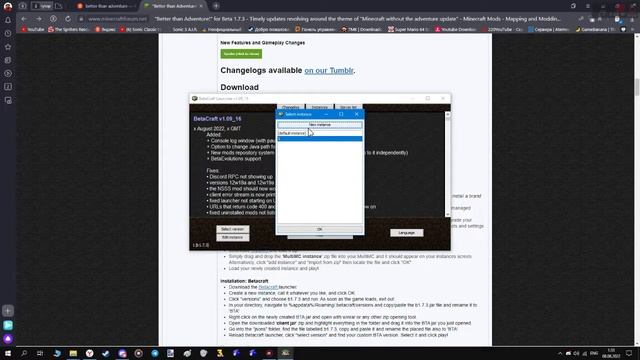
Task: Select the (default instance) list row
Action: coord(320,133)
